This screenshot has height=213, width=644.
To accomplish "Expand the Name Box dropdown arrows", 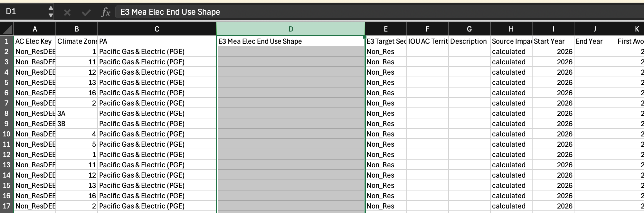I will click(x=51, y=12).
